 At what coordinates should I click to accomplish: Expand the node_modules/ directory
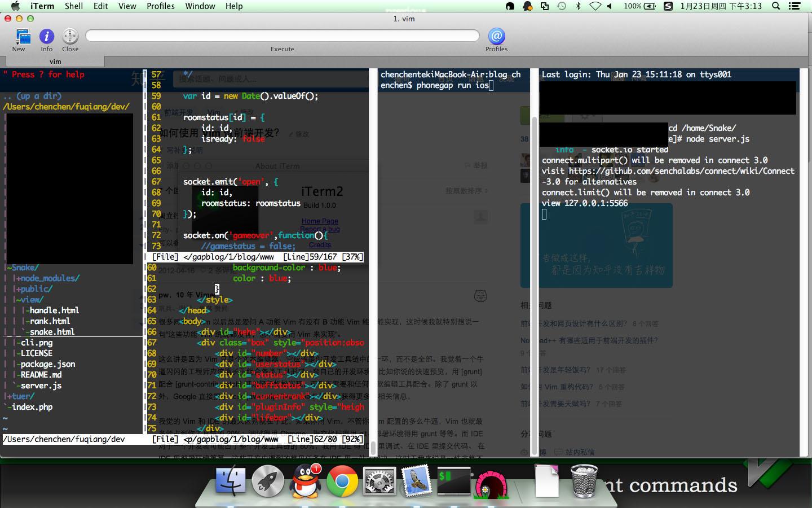pos(47,278)
